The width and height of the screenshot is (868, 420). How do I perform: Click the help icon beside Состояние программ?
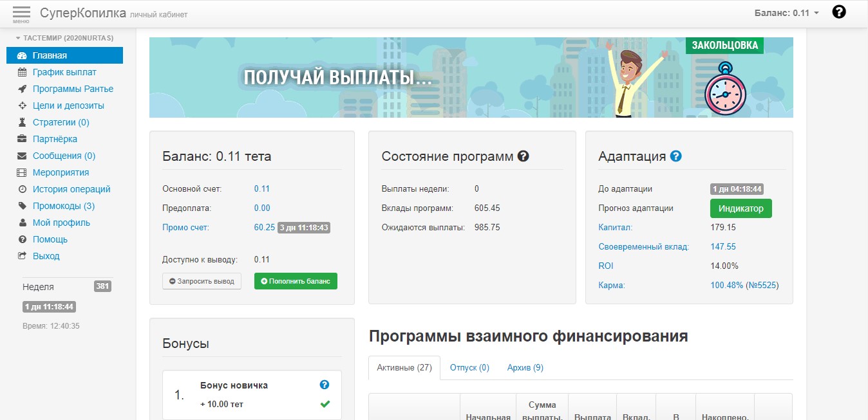click(x=524, y=156)
